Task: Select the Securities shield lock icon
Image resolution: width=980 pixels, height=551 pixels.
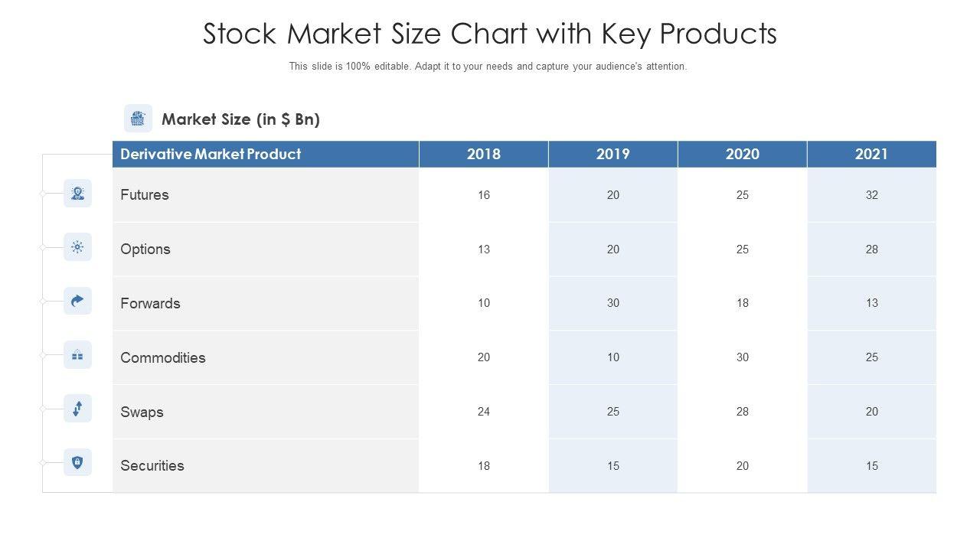Action: 77,462
